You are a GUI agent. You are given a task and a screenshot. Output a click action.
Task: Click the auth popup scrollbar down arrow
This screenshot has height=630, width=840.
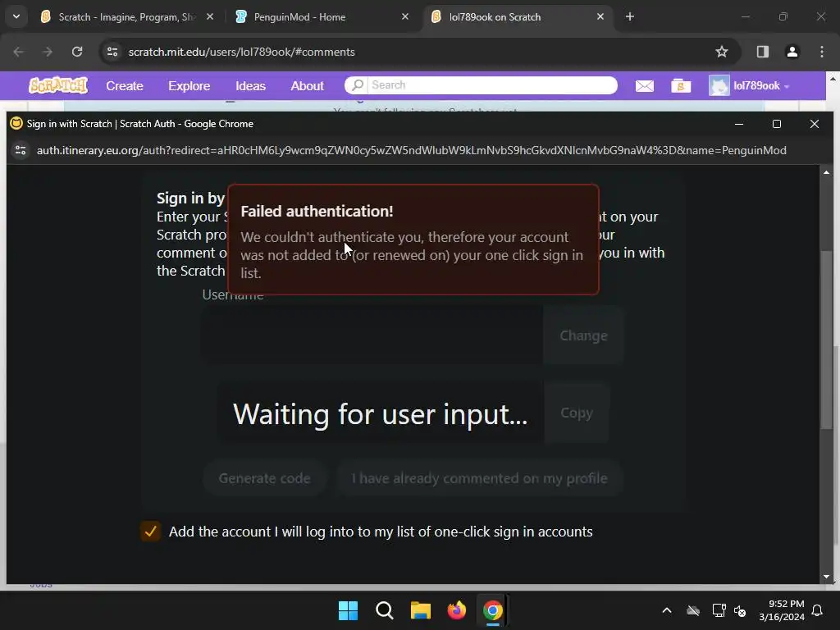(826, 577)
